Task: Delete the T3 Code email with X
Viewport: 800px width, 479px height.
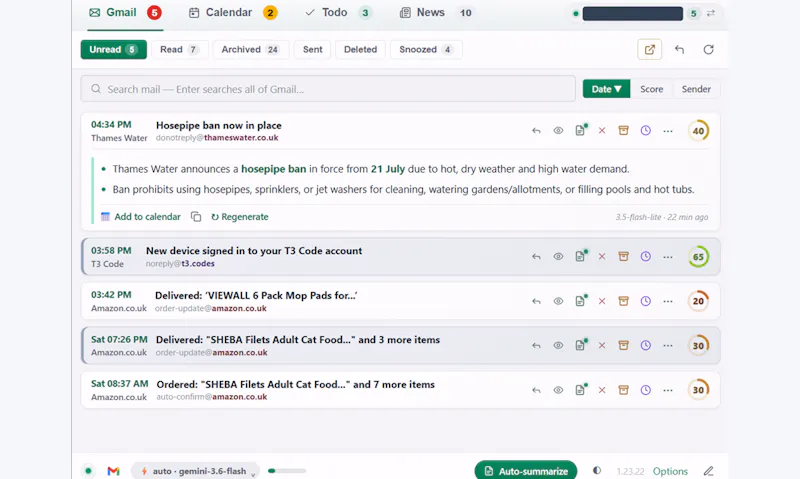Action: coord(602,257)
